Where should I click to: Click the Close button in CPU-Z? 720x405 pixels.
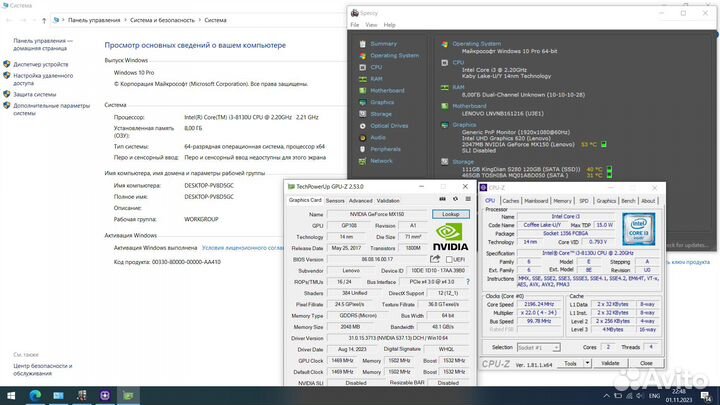(646, 363)
